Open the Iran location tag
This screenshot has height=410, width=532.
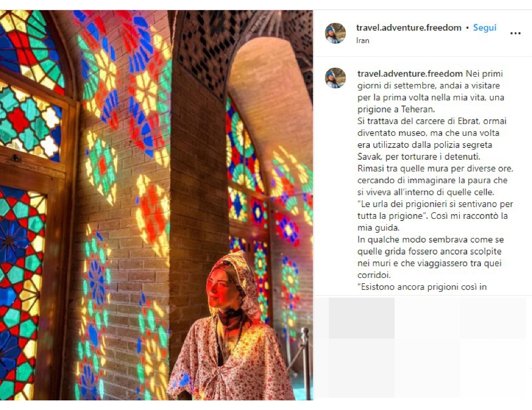point(362,40)
